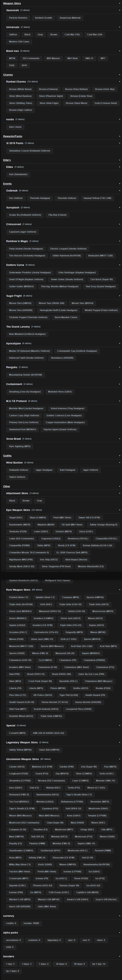Screen dimensions: 122x980
Task: Select Rare Sighting (MP5) skin
Action: pyautogui.click(x=20, y=446)
